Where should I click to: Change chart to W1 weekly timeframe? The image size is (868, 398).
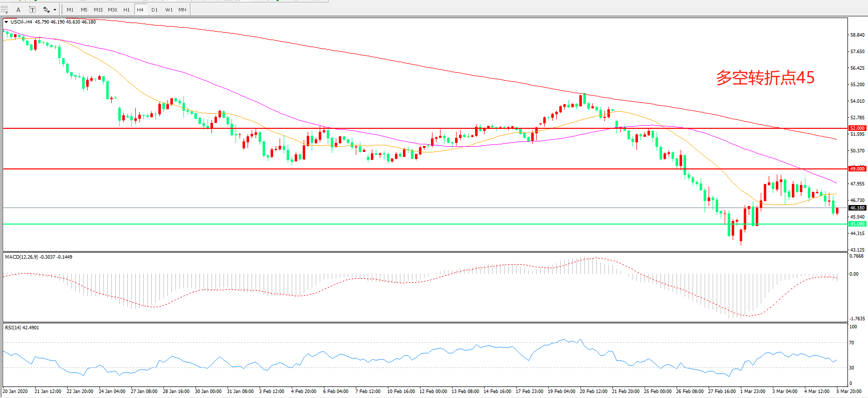[169, 10]
